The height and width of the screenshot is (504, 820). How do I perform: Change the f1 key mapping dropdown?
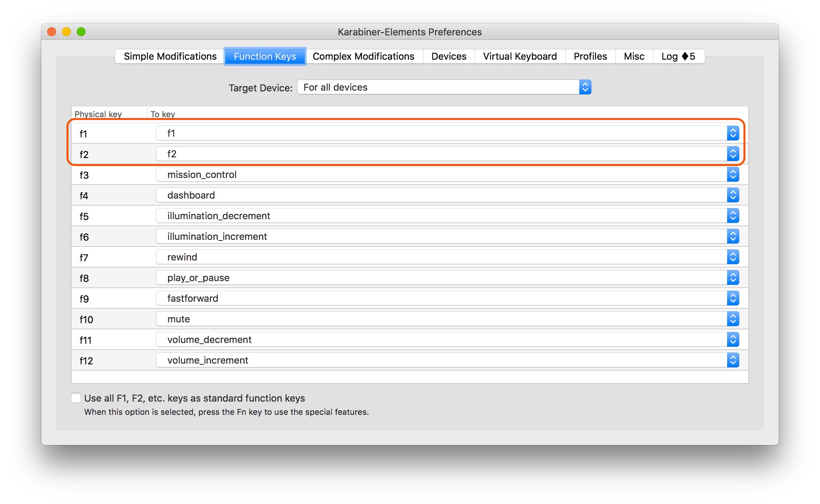[x=448, y=133]
